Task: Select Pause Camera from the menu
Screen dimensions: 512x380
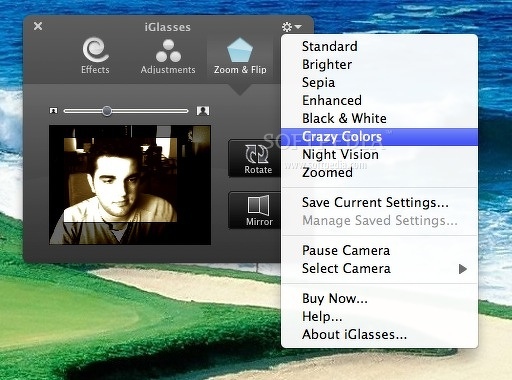Action: click(x=379, y=250)
